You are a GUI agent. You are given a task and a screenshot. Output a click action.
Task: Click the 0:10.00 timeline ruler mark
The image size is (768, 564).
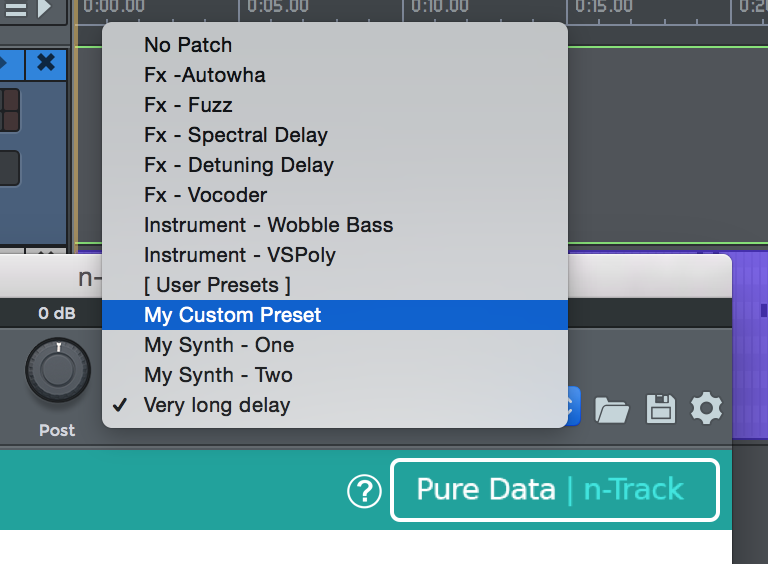pos(439,6)
